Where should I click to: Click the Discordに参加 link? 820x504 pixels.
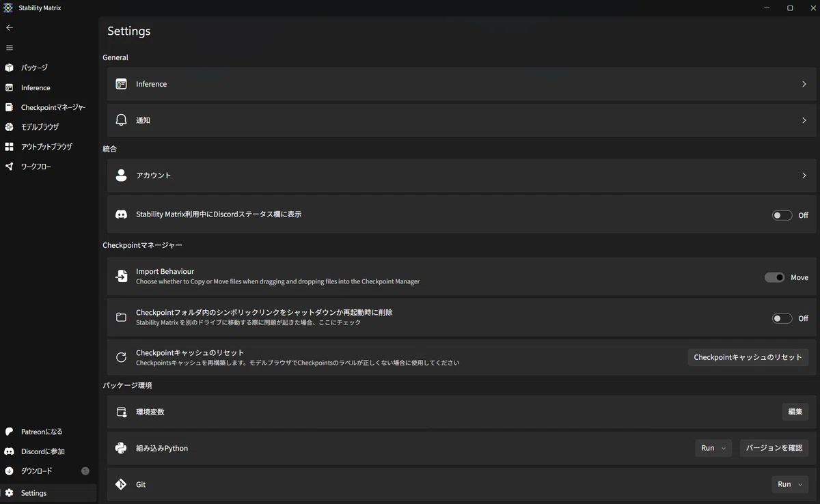(x=43, y=451)
